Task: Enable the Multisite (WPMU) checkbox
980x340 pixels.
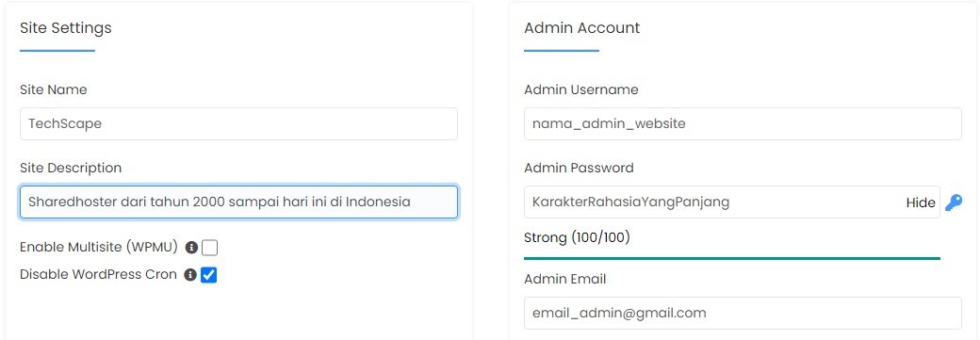Action: pyautogui.click(x=210, y=248)
